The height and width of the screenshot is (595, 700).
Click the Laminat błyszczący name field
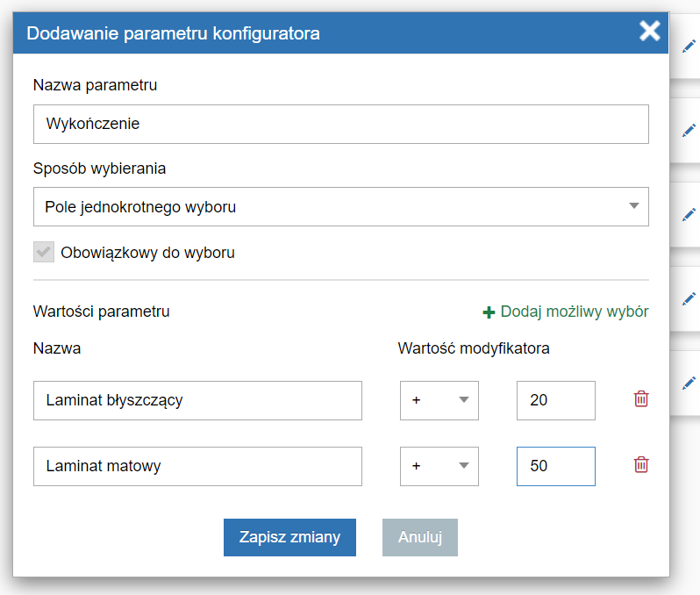coord(197,400)
